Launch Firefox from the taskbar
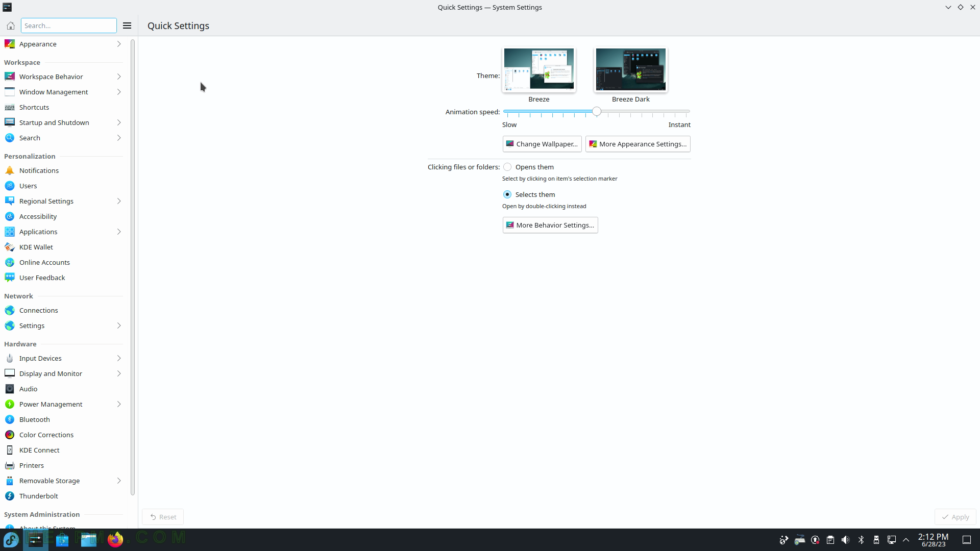Screen dimensions: 980x551 [x=115, y=540]
